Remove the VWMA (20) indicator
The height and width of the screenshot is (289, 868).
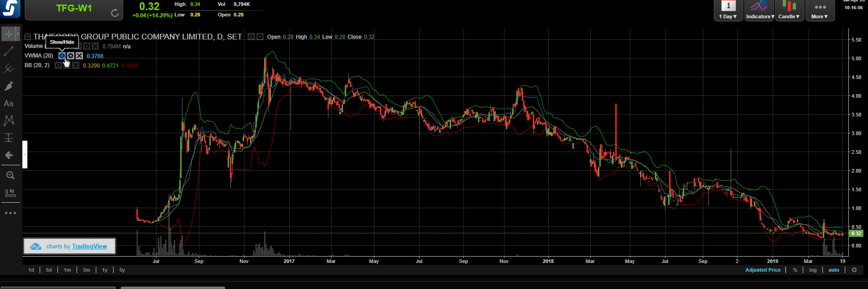(x=79, y=56)
